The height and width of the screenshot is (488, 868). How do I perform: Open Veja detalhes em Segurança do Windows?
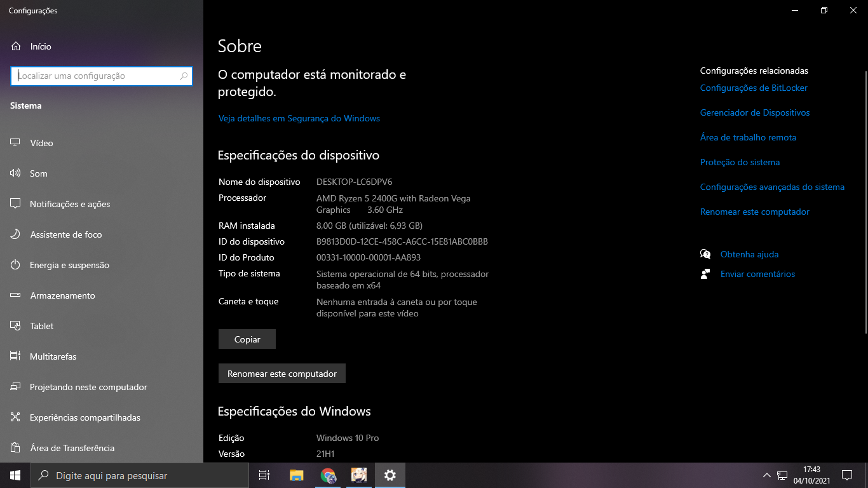(x=299, y=118)
